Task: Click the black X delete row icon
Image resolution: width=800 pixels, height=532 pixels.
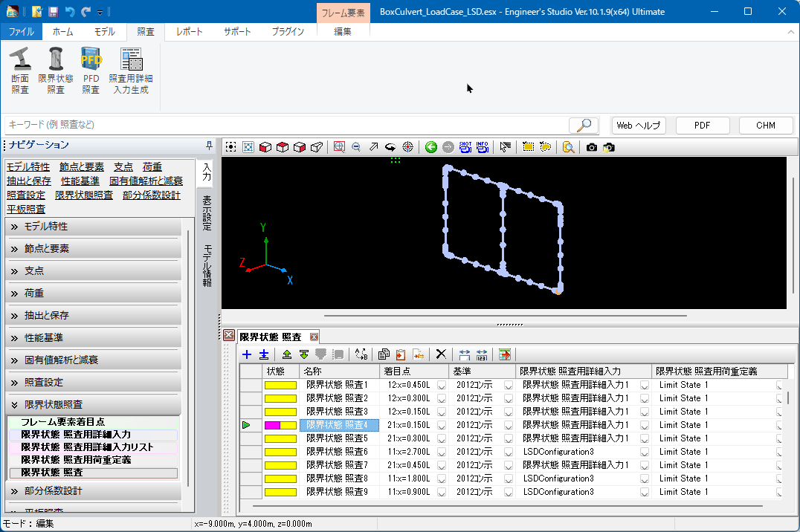Action: [441, 354]
